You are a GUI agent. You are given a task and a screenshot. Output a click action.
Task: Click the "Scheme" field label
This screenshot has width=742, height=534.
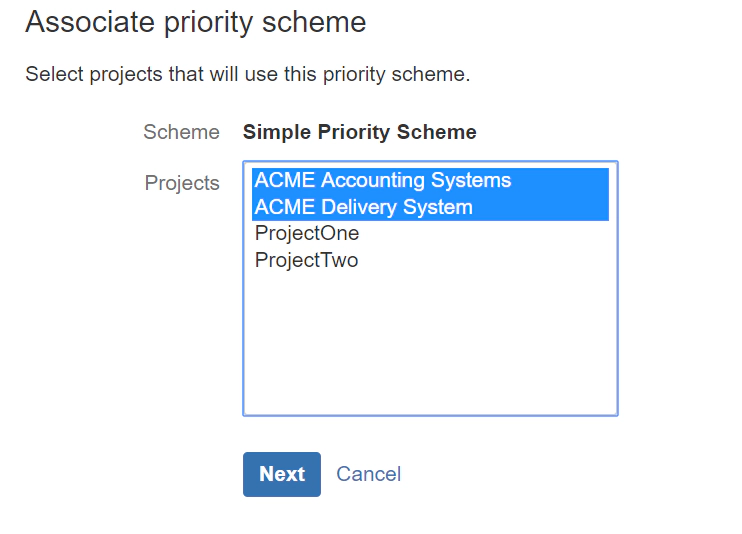pos(181,132)
